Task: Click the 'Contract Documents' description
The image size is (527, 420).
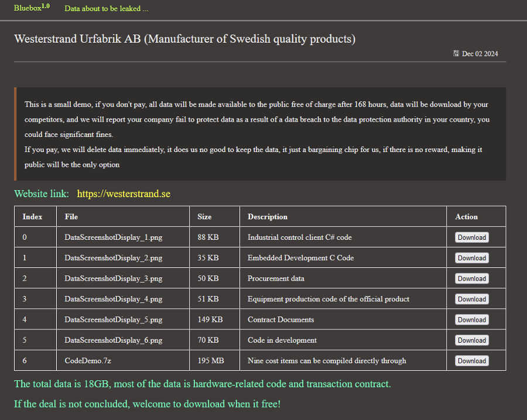Action: click(x=281, y=319)
